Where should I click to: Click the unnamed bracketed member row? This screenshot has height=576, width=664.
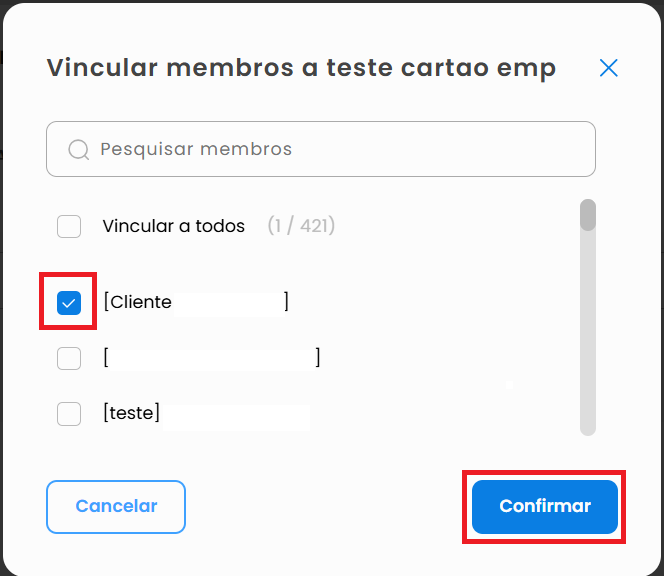click(212, 358)
